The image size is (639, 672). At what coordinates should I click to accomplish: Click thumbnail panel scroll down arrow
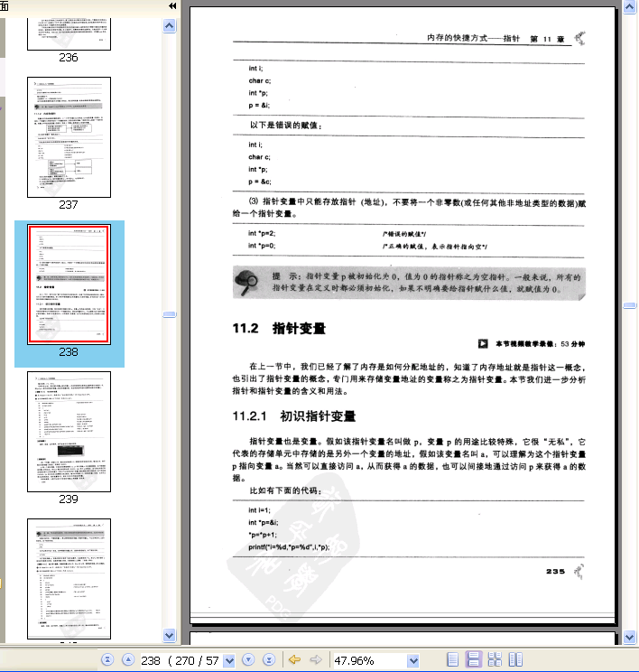[169, 636]
